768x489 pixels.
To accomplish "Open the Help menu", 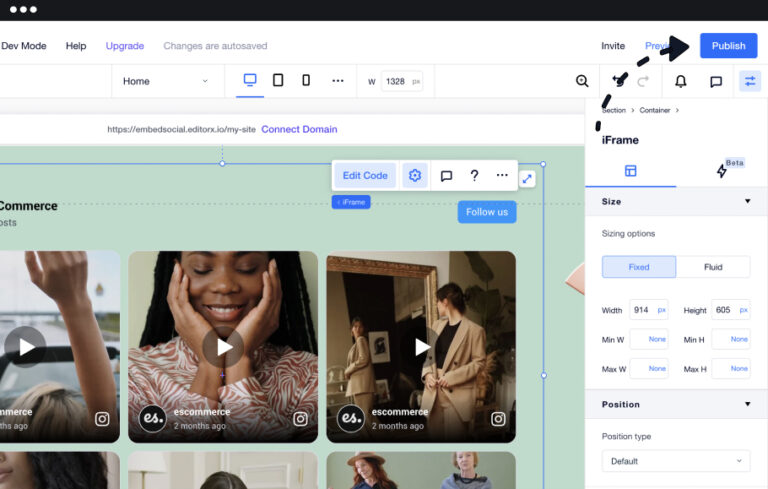I will click(76, 46).
